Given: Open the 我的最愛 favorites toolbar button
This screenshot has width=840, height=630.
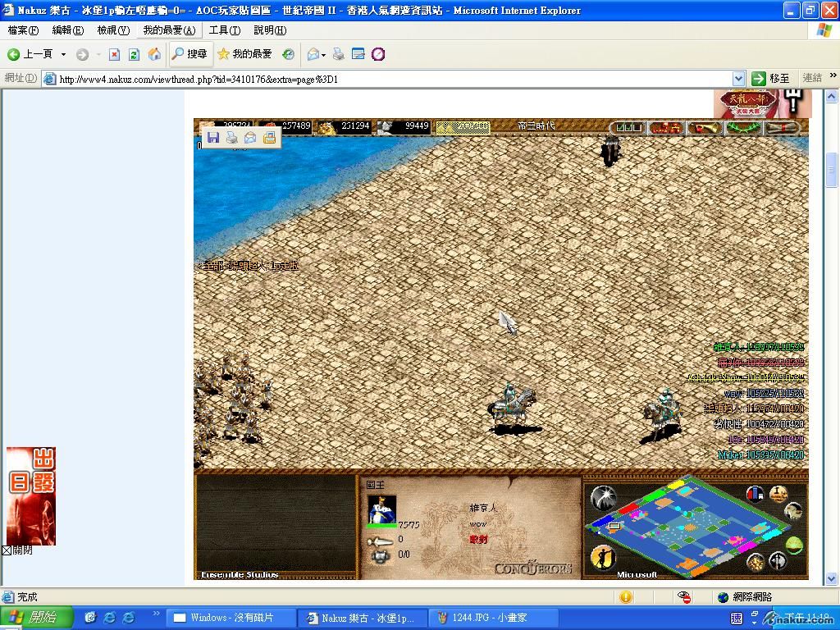Looking at the screenshot, I should [x=244, y=54].
